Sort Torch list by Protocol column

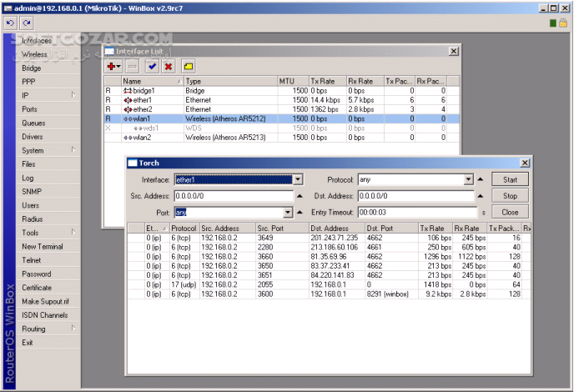coord(184,229)
